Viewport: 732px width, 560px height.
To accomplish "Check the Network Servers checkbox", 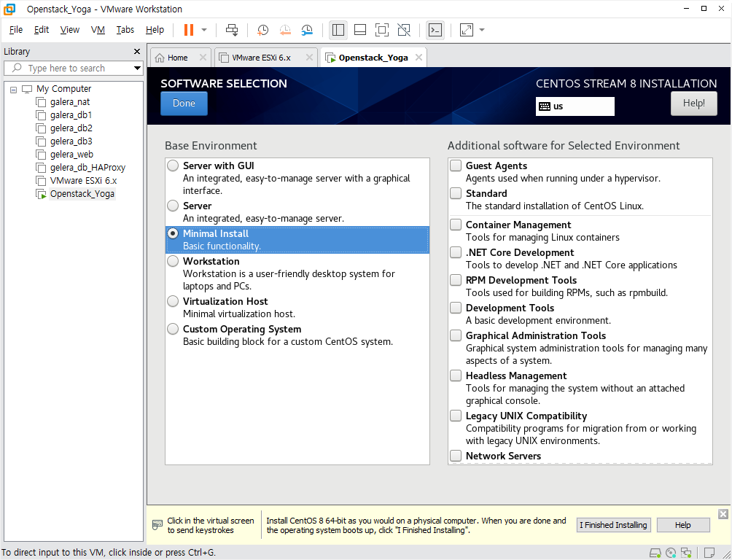I will [x=456, y=456].
